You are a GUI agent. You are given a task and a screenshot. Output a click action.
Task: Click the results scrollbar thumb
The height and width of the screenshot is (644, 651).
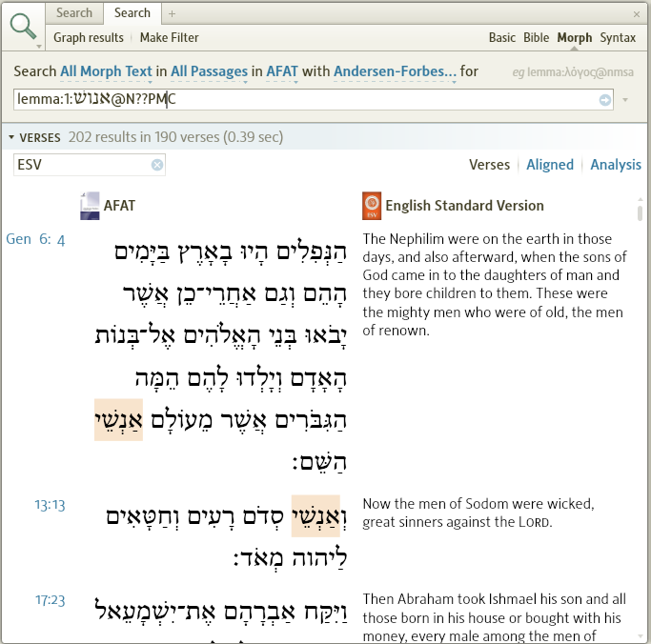click(640, 213)
